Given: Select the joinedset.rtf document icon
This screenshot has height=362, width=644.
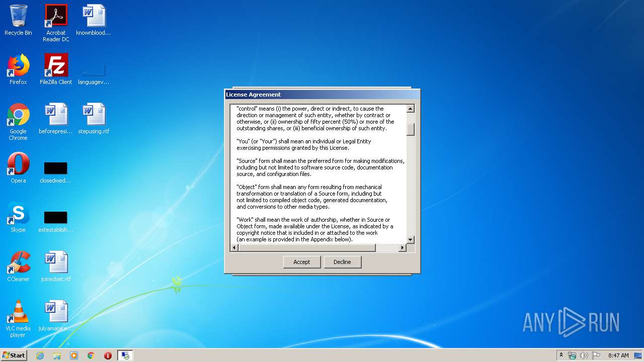Looking at the screenshot, I should (x=56, y=266).
